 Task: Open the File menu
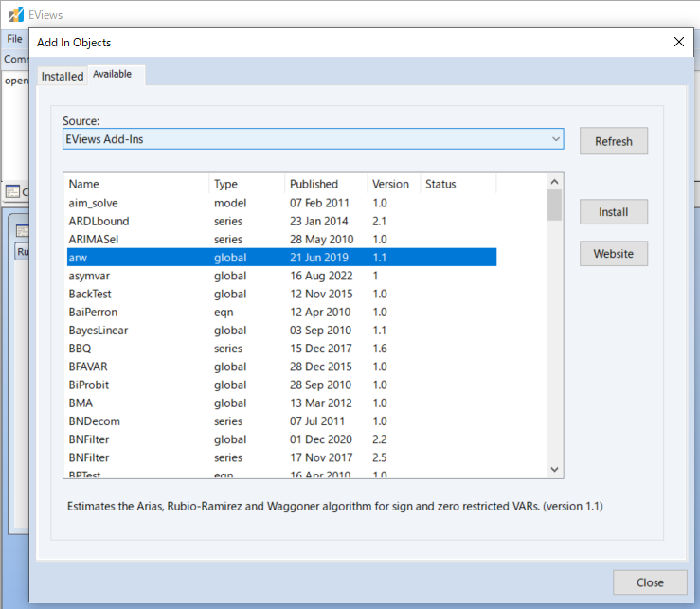click(x=15, y=39)
